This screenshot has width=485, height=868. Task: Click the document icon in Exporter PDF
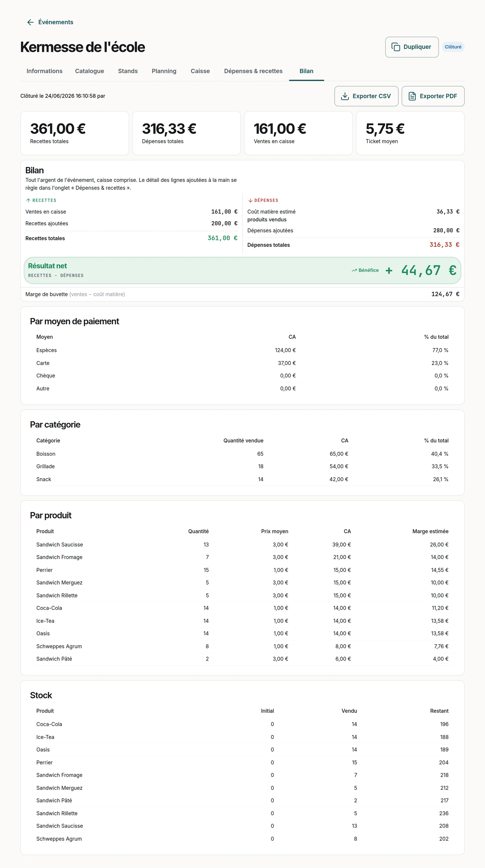[412, 96]
